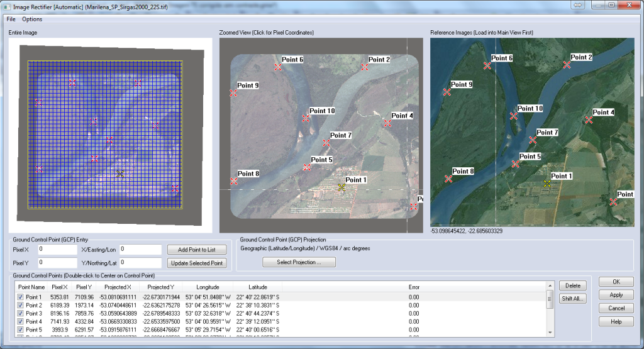
Task: Click Point 2 marker in Reference Images
Action: pyautogui.click(x=567, y=64)
